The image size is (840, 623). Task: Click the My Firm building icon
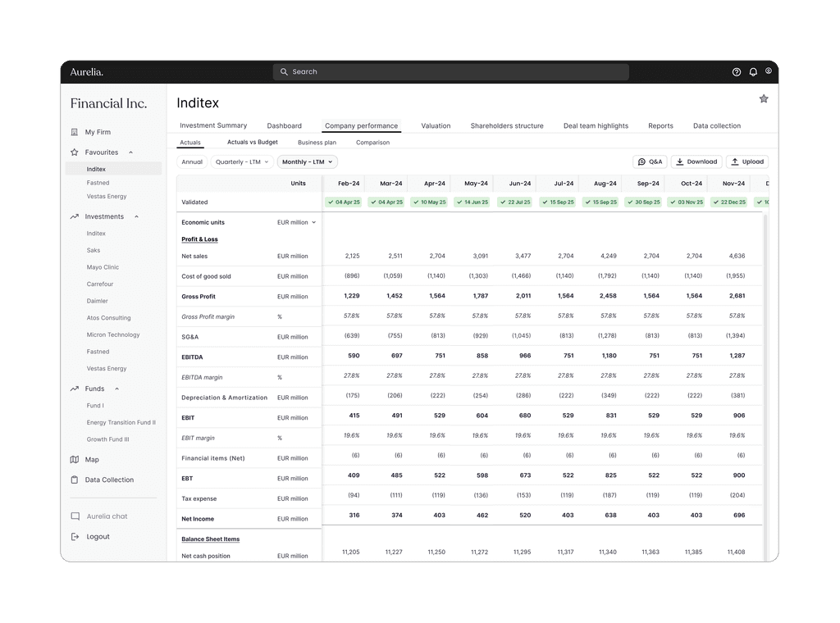click(75, 132)
